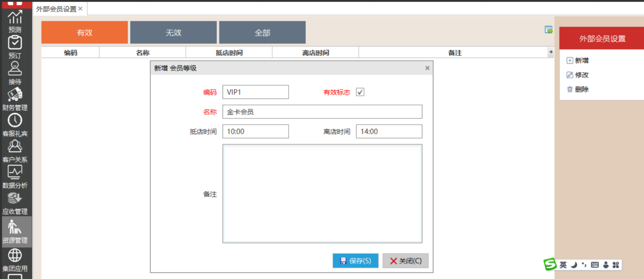This screenshot has height=279, width=644.
Task: Click the 抵店时间 field showing 10:00
Action: (x=256, y=132)
